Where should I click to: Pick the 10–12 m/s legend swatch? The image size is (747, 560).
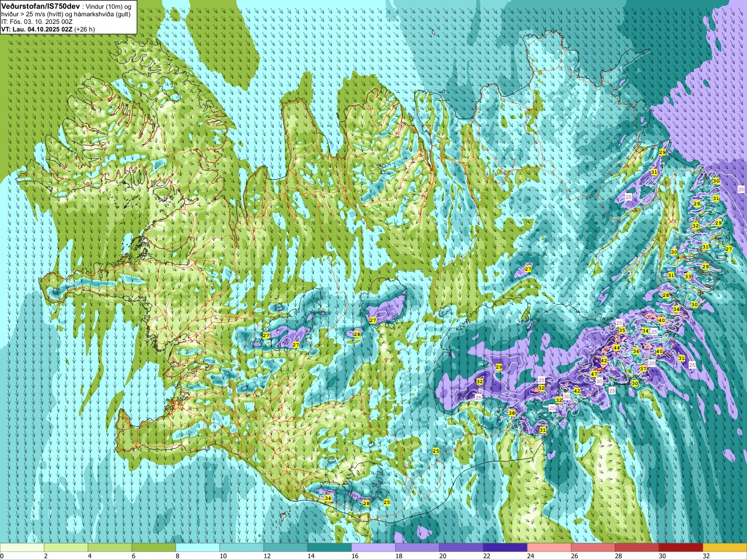coord(242,548)
